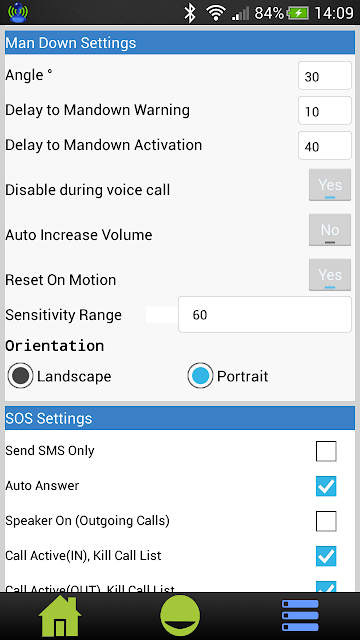This screenshot has width=360, height=640.
Task: Select Landscape orientation radio button
Action: pos(20,376)
